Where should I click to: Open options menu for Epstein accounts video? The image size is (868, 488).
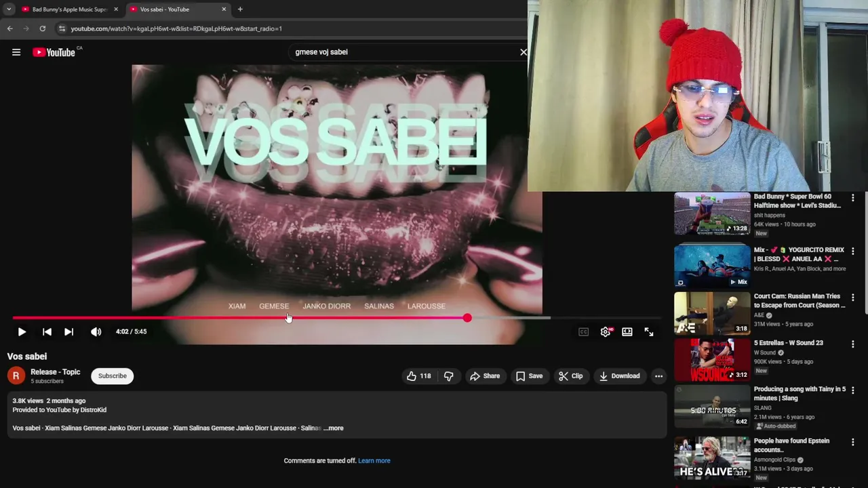click(x=853, y=442)
